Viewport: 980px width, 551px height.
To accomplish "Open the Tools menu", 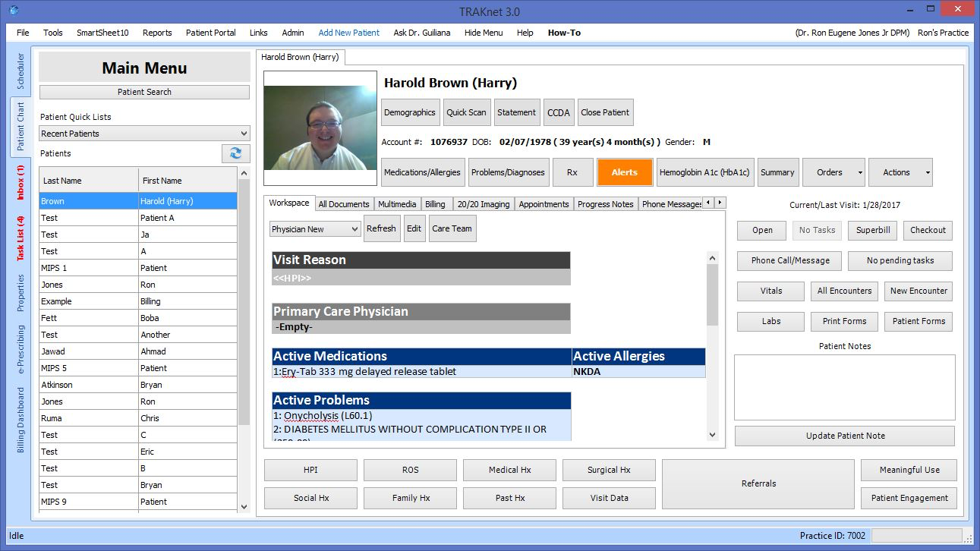I will 53,33.
